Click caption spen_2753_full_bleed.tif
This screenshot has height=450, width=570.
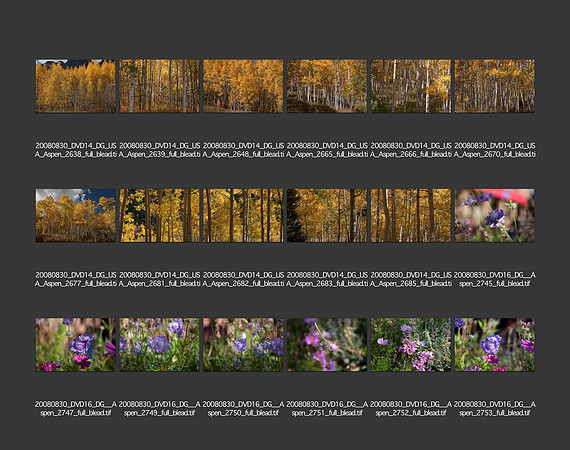coord(495,413)
